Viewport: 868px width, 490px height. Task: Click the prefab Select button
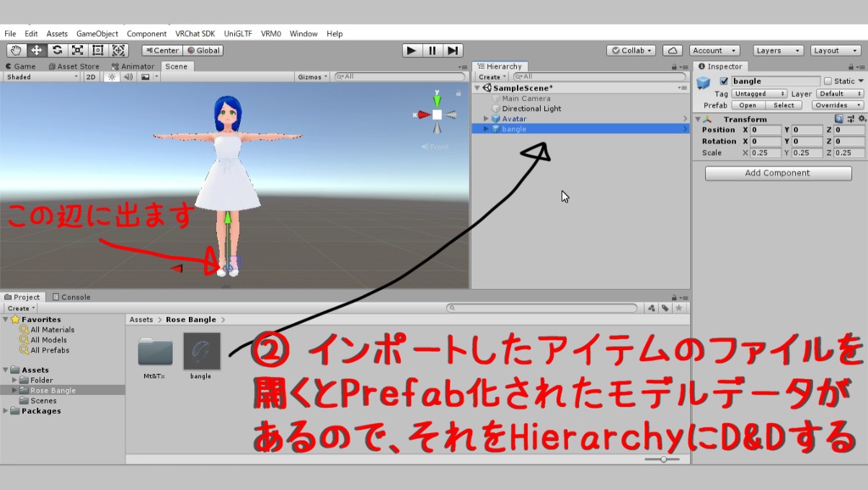point(784,105)
